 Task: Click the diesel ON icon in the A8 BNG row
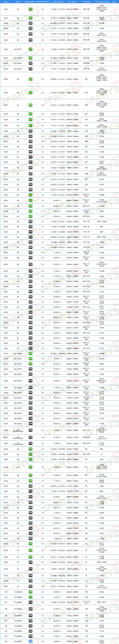click(30, 492)
